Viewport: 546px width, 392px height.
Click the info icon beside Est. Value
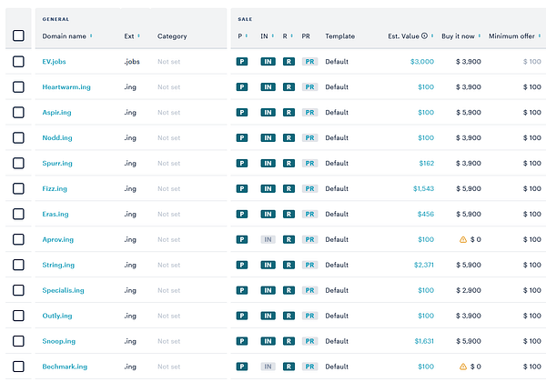coord(425,36)
